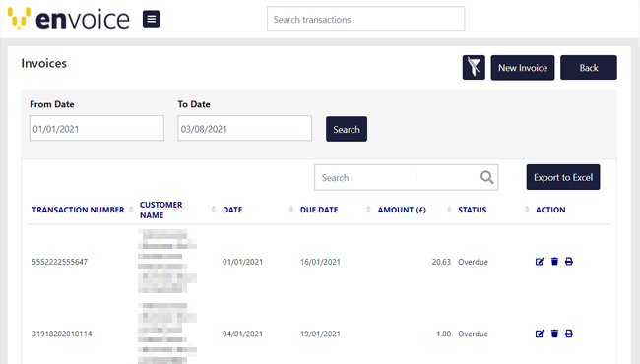Sort invoices by Status column
The width and height of the screenshot is (640, 364).
point(472,210)
